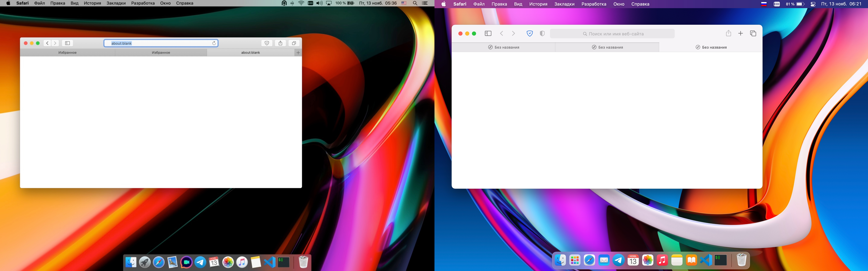Show tab overview in the about:blank Safari window

click(x=294, y=43)
